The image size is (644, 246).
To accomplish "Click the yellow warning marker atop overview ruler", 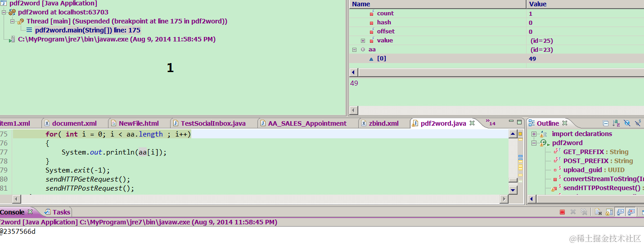I will (520, 134).
